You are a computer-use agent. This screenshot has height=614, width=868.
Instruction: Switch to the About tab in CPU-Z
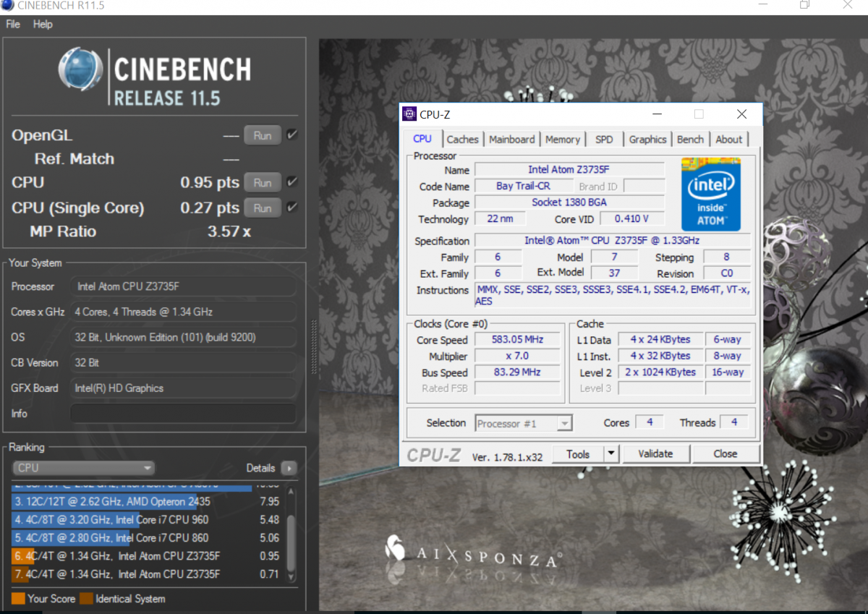coord(728,140)
